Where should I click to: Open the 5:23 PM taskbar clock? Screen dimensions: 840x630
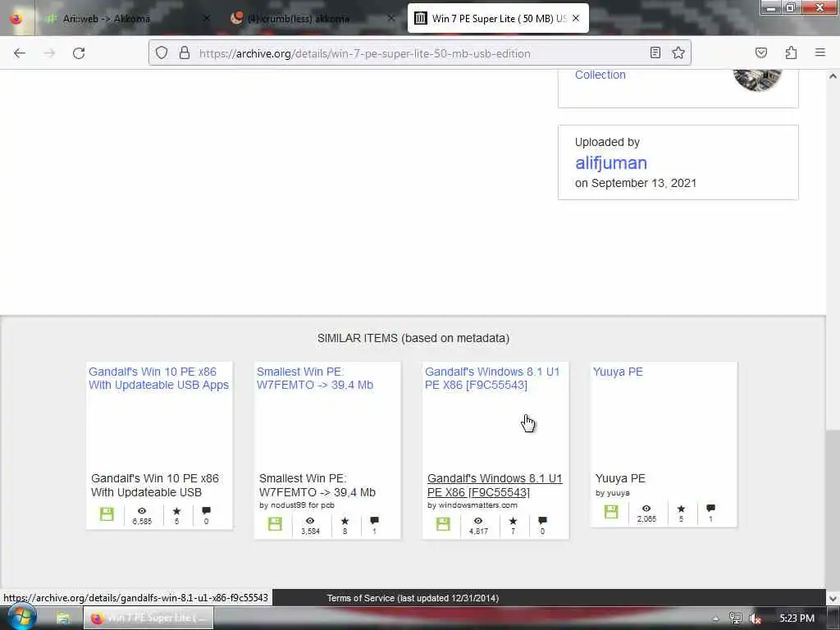coord(797,619)
